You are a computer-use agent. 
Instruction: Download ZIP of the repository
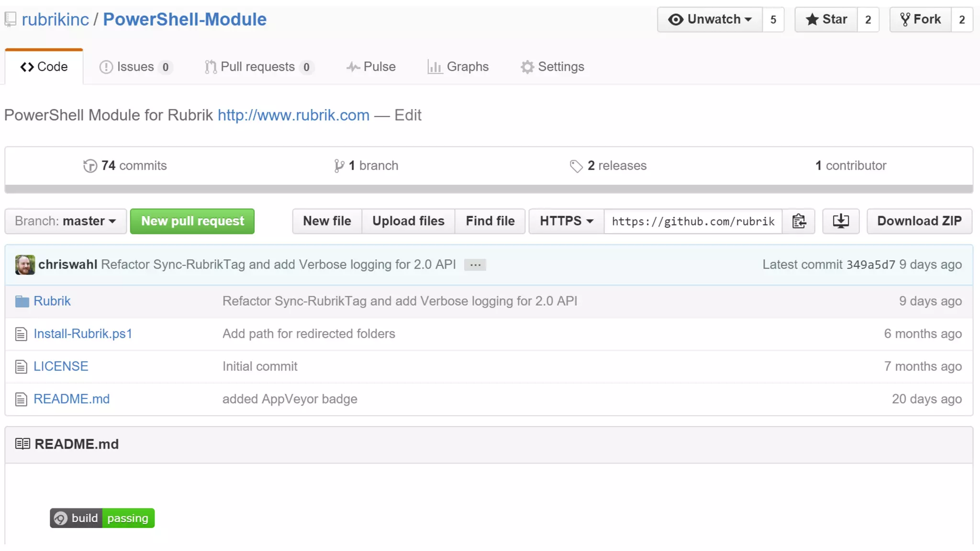click(919, 221)
